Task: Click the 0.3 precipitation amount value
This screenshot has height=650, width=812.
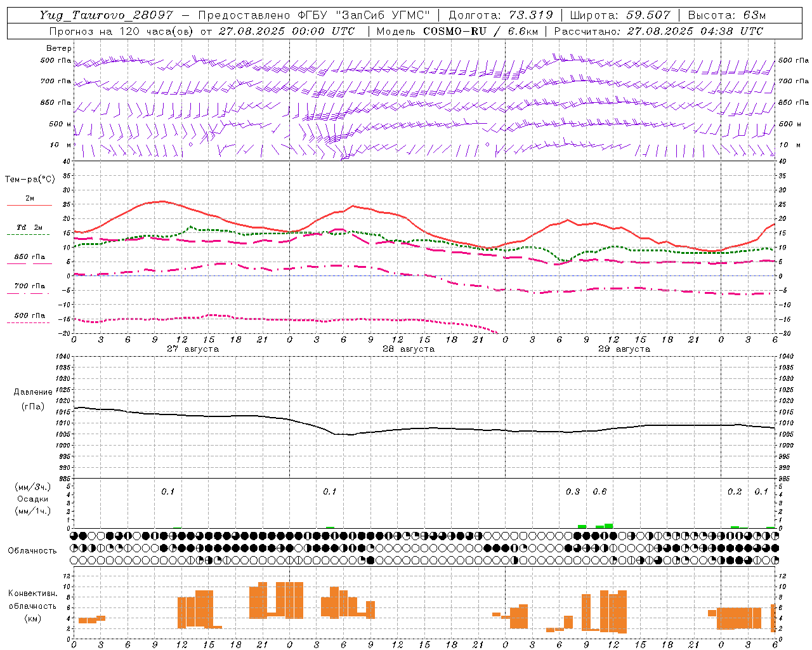Action: pos(573,491)
